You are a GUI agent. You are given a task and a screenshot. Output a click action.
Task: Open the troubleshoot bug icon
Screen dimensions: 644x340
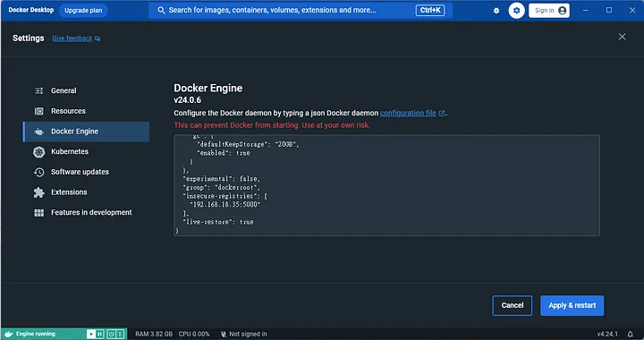pyautogui.click(x=496, y=11)
